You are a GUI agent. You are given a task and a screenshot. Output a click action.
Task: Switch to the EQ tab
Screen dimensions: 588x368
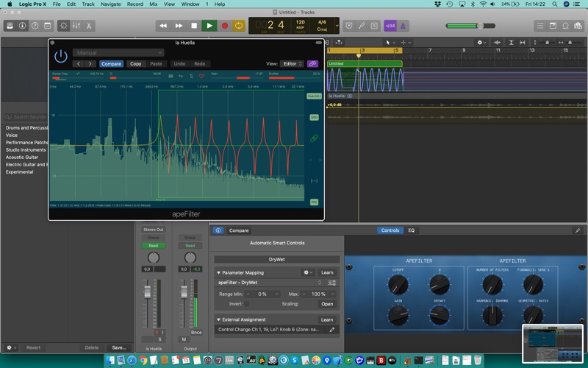point(411,230)
